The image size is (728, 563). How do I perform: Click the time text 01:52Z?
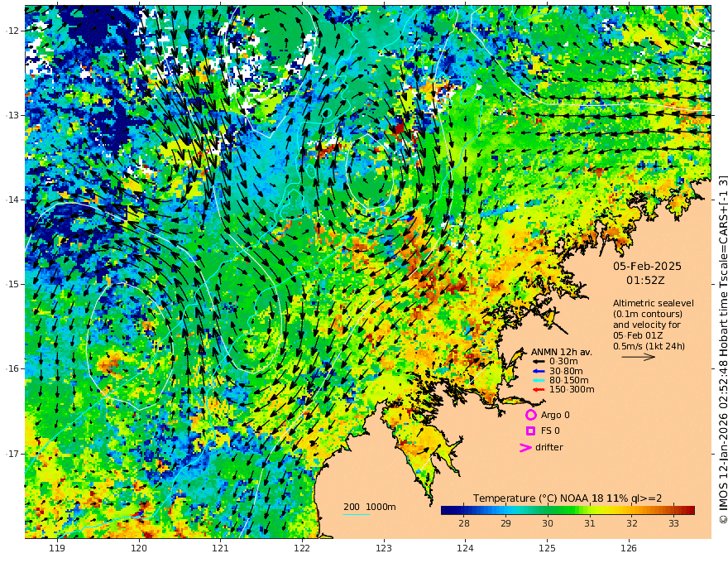pyautogui.click(x=645, y=281)
